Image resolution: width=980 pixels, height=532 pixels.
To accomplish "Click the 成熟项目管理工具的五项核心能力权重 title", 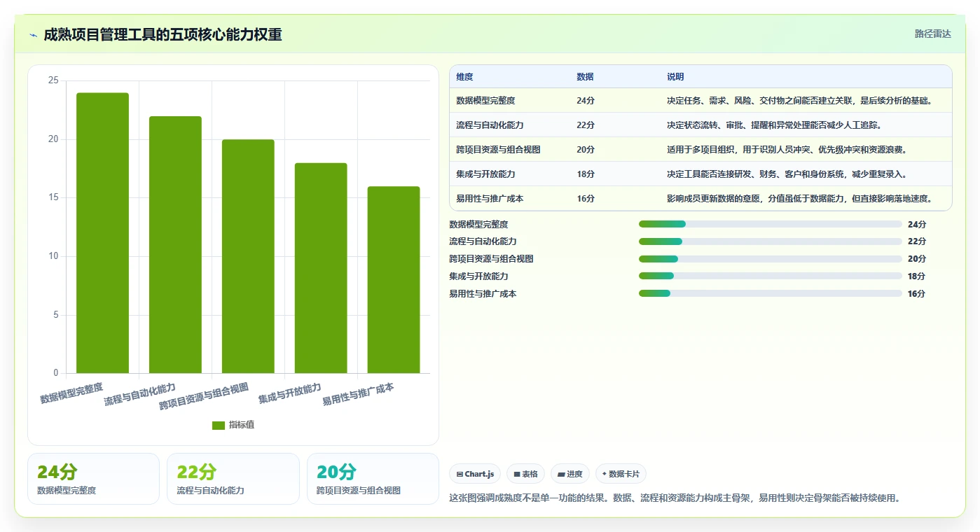I will (163, 34).
